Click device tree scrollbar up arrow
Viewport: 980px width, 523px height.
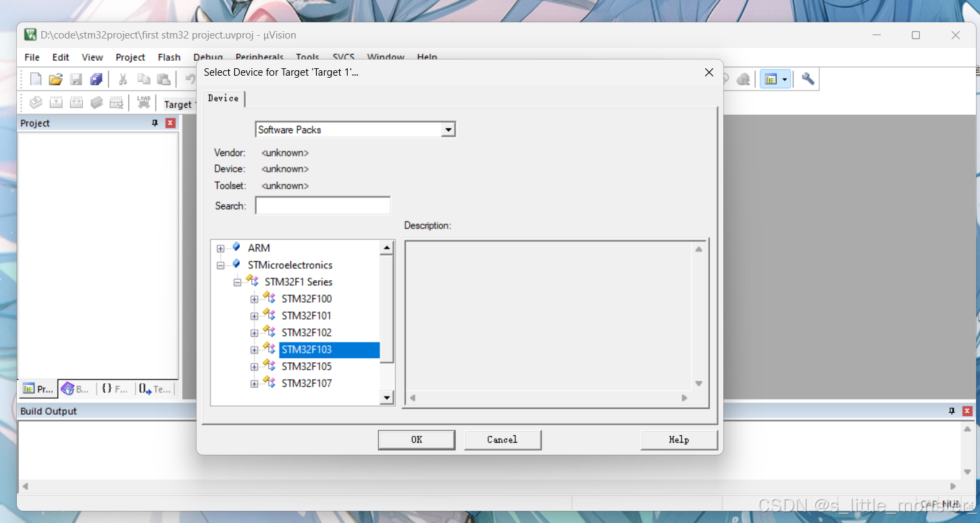point(387,248)
